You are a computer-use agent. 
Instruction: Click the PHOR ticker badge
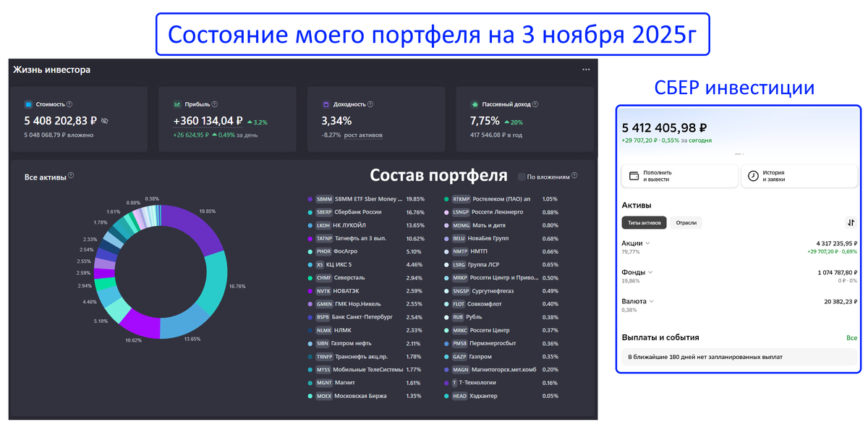click(324, 251)
